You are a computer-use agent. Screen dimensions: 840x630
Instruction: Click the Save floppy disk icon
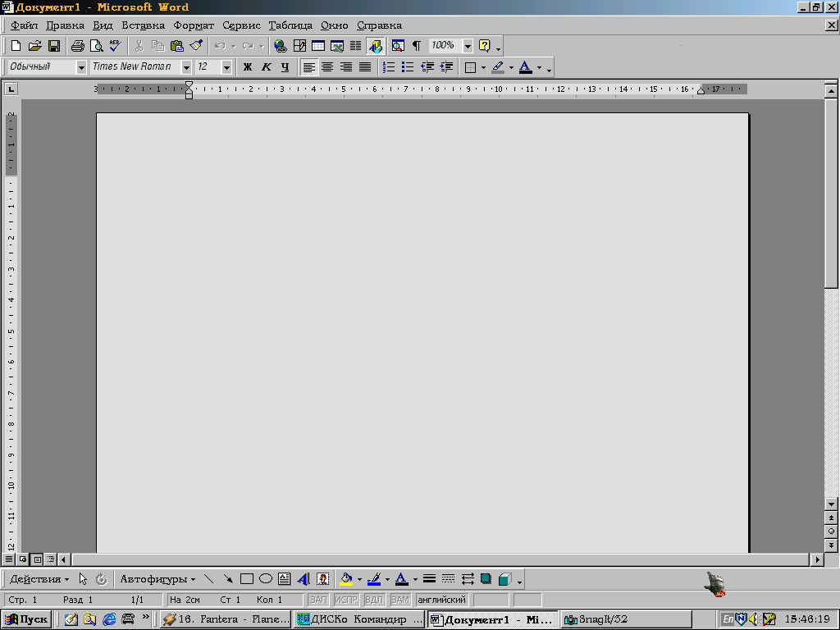54,46
